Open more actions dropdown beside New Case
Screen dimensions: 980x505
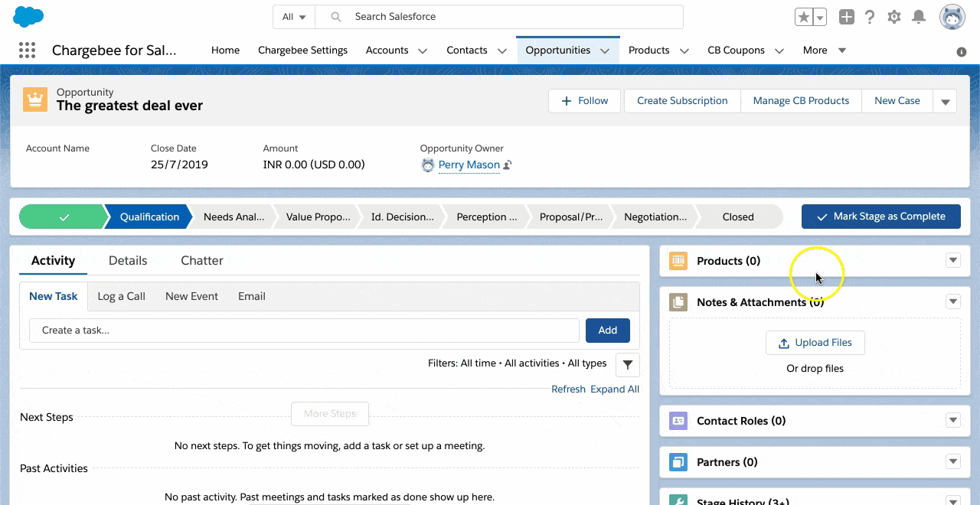[945, 101]
